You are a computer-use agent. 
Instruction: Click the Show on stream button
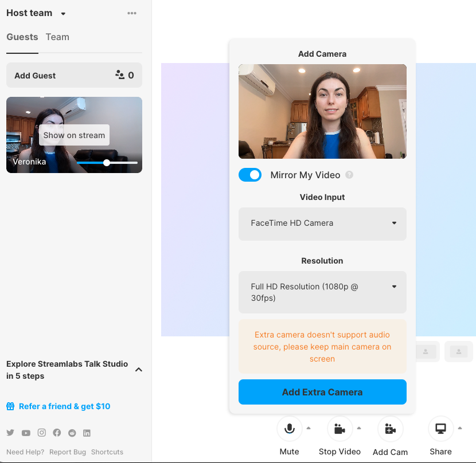coord(74,135)
